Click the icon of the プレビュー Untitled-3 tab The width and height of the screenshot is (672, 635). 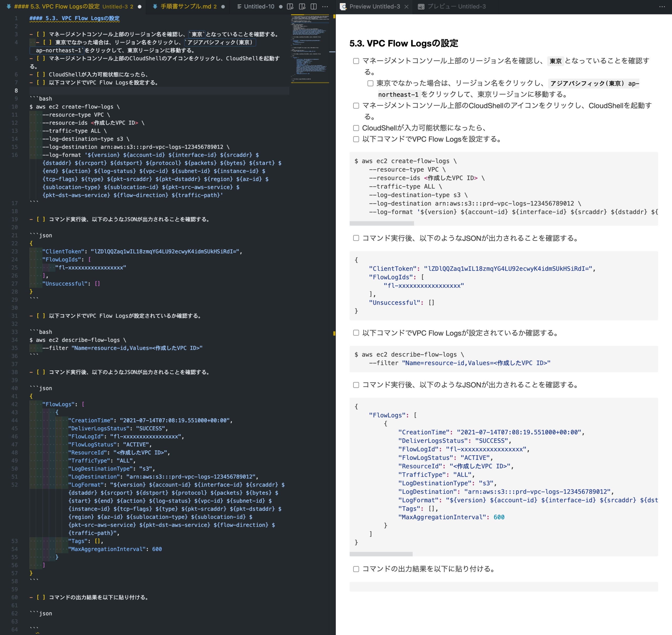[x=421, y=7]
